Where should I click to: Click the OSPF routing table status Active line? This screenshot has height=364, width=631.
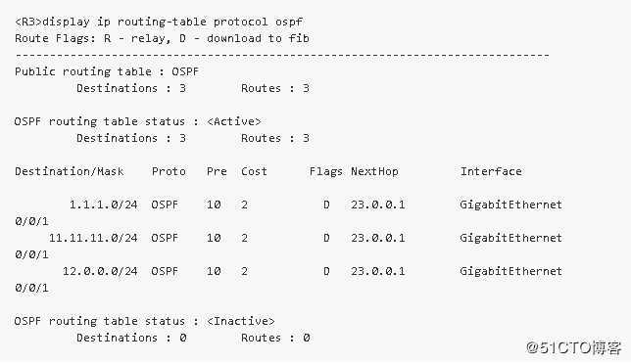click(x=137, y=121)
